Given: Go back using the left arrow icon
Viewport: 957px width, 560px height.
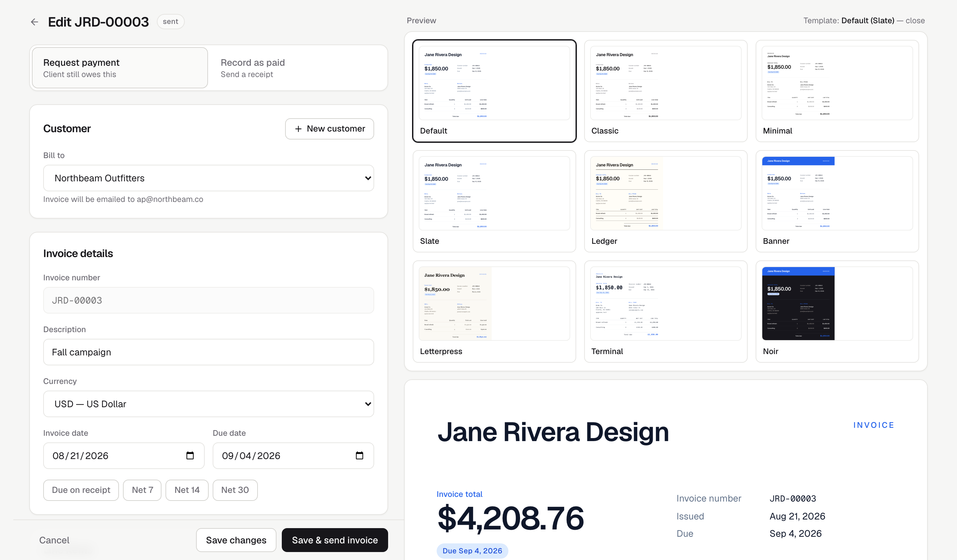Looking at the screenshot, I should (x=35, y=22).
